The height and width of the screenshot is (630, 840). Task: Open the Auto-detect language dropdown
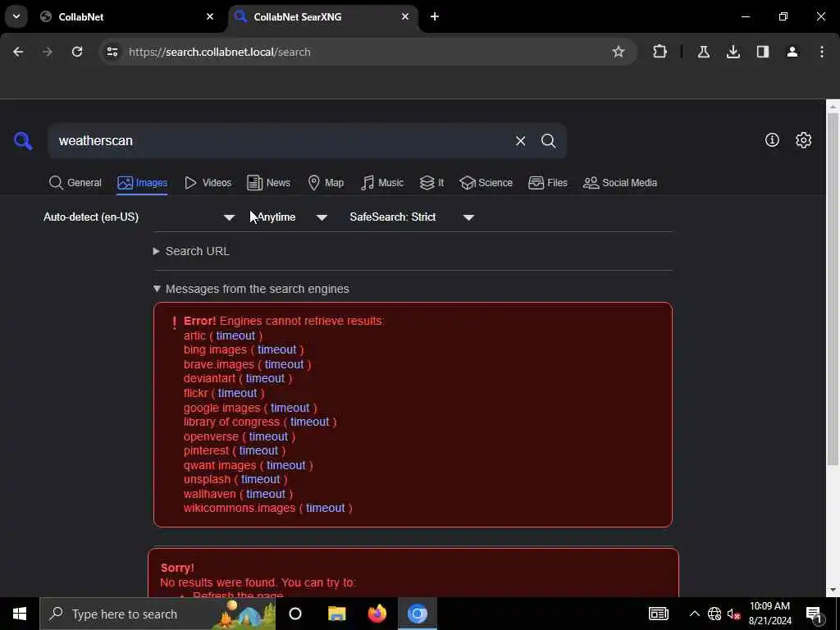[139, 217]
